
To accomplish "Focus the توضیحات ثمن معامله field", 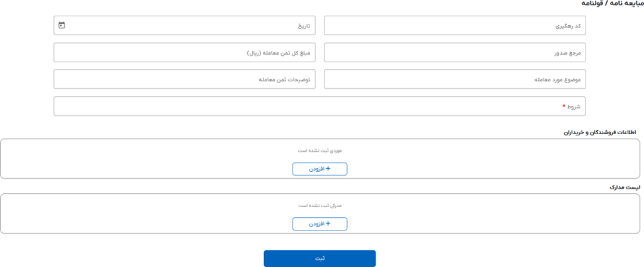I will tap(189, 79).
